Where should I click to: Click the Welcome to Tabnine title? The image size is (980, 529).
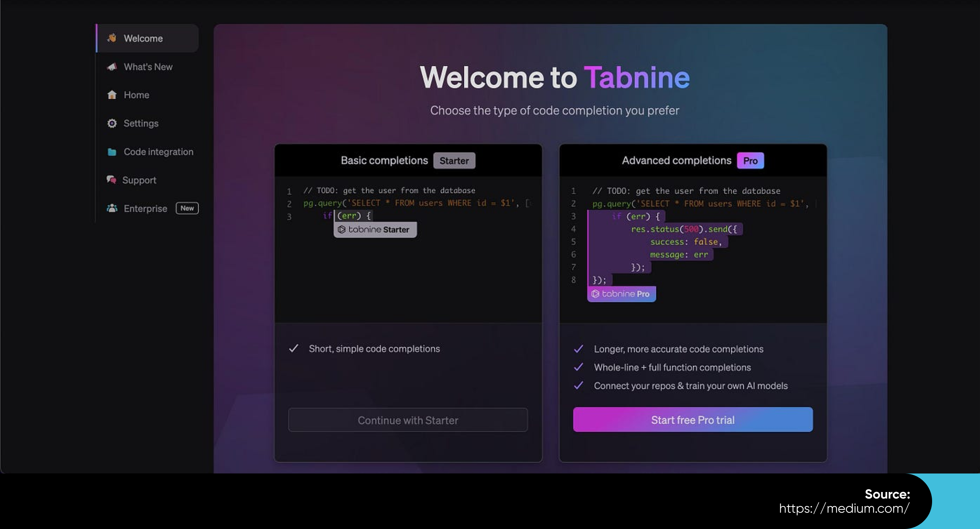(555, 77)
